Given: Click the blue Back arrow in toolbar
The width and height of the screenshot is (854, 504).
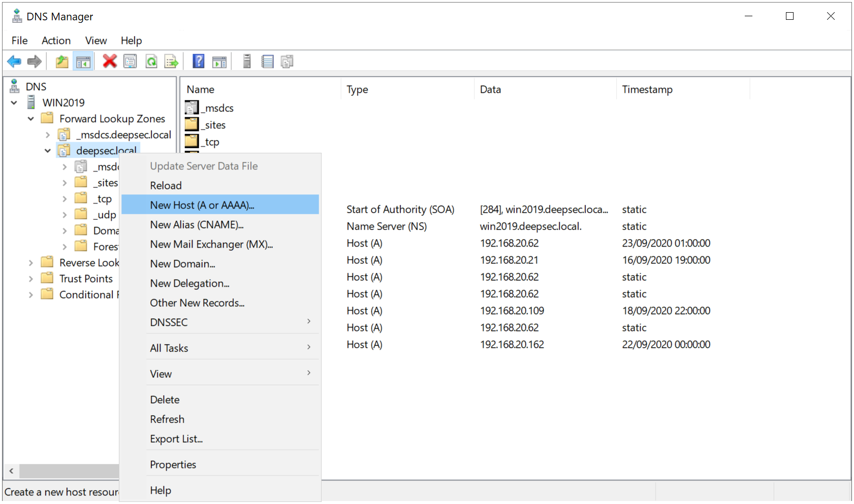Looking at the screenshot, I should (14, 62).
